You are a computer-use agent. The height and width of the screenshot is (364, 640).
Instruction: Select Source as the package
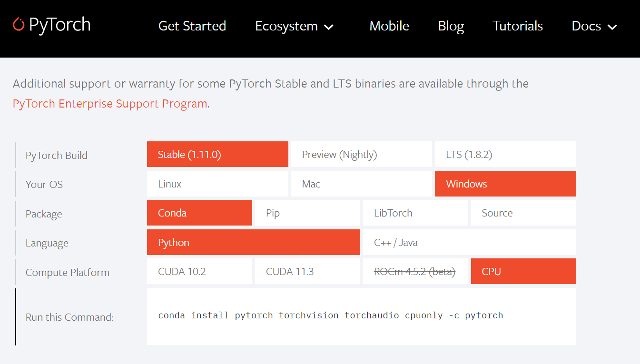(523, 213)
